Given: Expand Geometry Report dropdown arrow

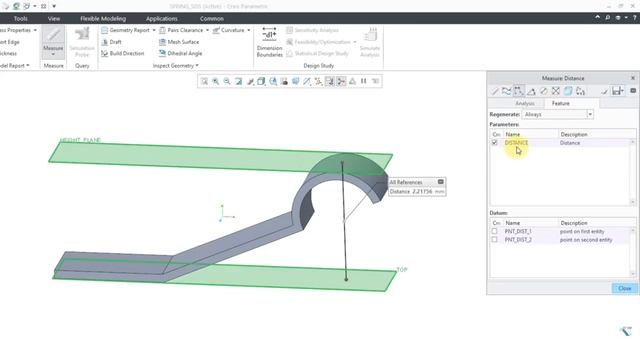Looking at the screenshot, I should 154,30.
